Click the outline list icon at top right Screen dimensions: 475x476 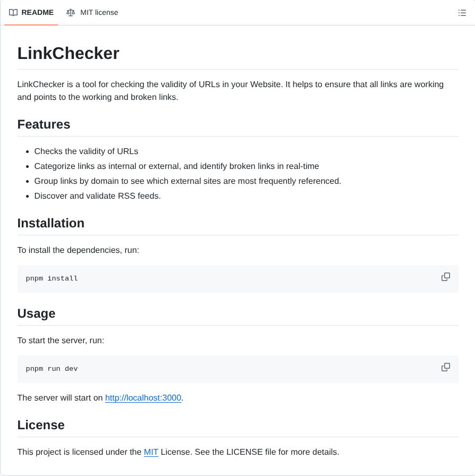click(x=462, y=12)
